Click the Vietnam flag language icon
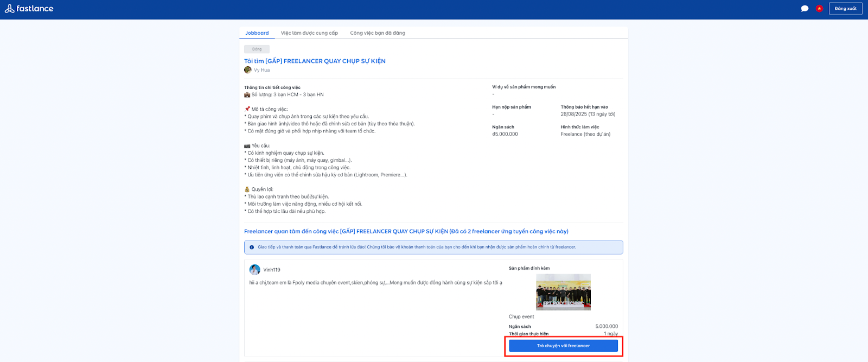This screenshot has width=868, height=362. click(819, 9)
